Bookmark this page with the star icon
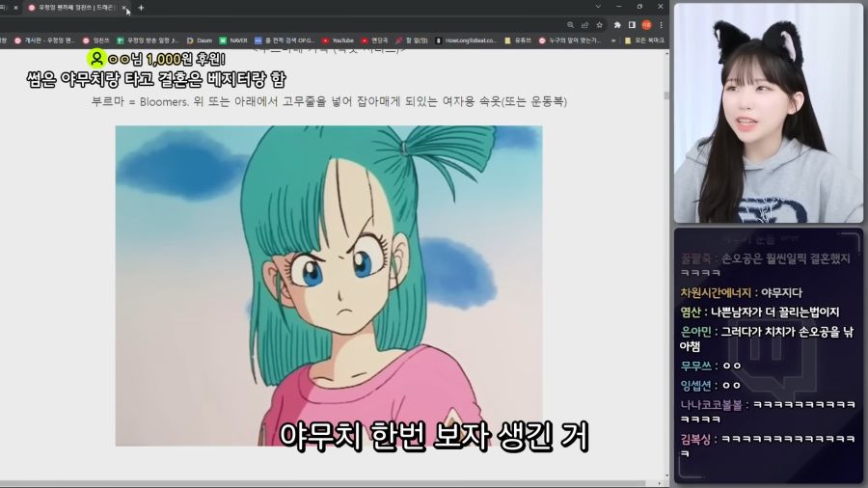 (x=599, y=25)
